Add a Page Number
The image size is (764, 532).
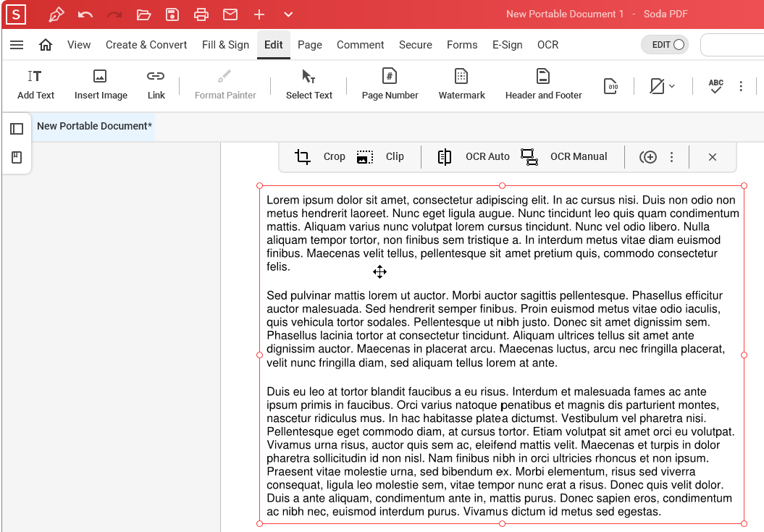tap(390, 85)
